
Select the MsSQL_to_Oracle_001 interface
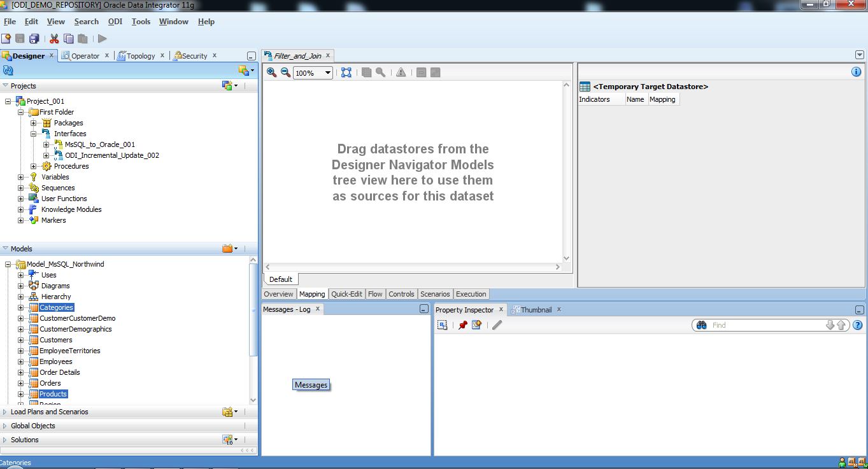pyautogui.click(x=100, y=144)
